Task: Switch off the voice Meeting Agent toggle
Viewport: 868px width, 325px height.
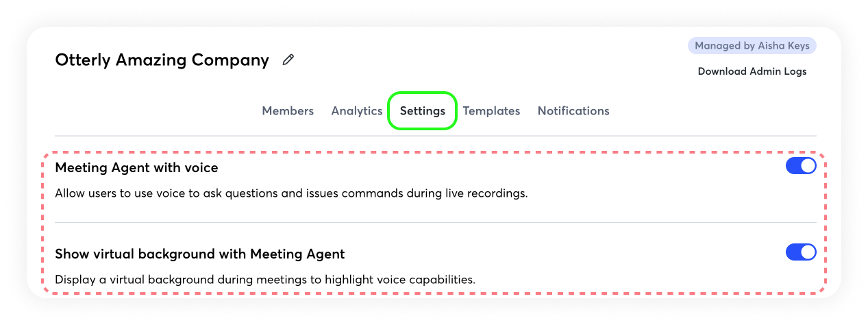Action: pyautogui.click(x=800, y=166)
